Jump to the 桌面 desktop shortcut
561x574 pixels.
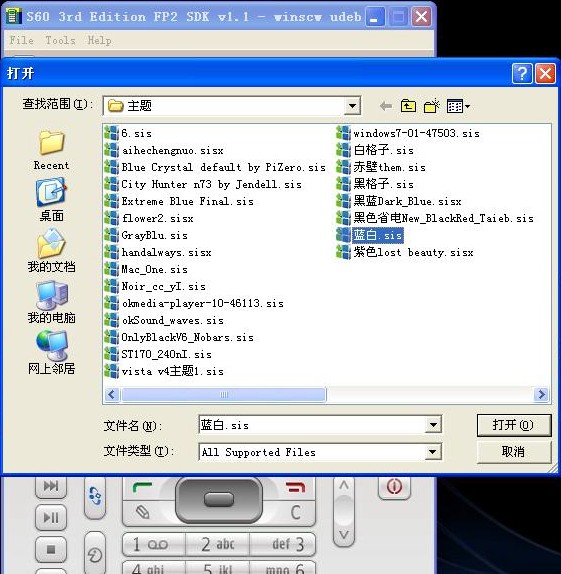51,200
